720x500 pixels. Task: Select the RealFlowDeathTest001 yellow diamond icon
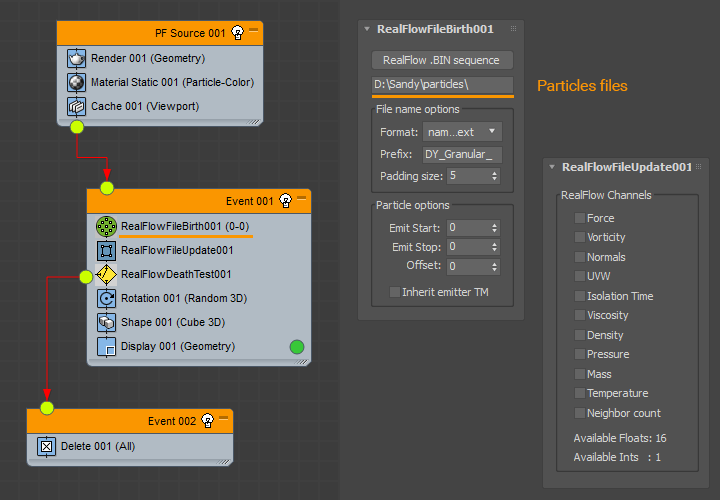(106, 274)
